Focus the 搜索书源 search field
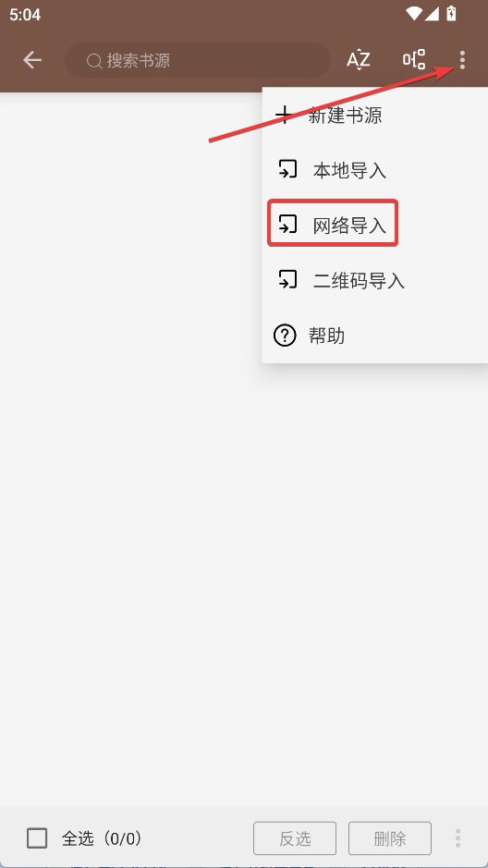The image size is (488, 868). (198, 60)
